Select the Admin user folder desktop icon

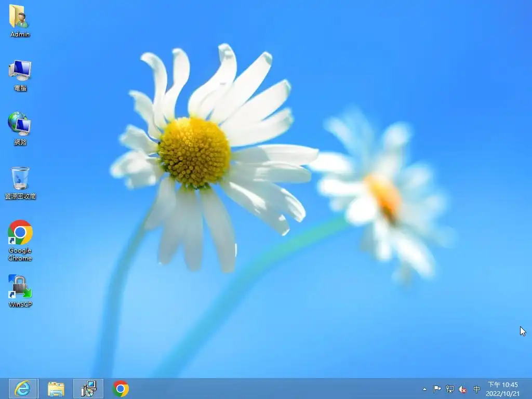[x=20, y=20]
